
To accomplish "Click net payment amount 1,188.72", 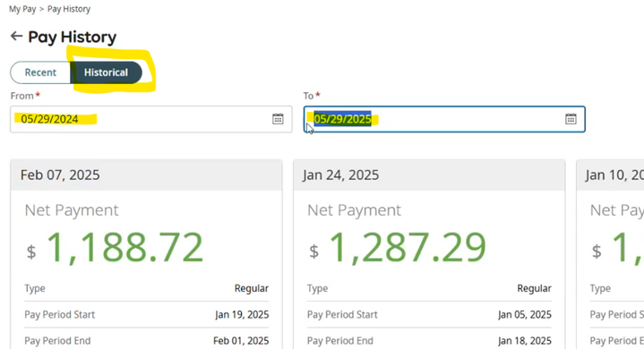I will (x=125, y=247).
